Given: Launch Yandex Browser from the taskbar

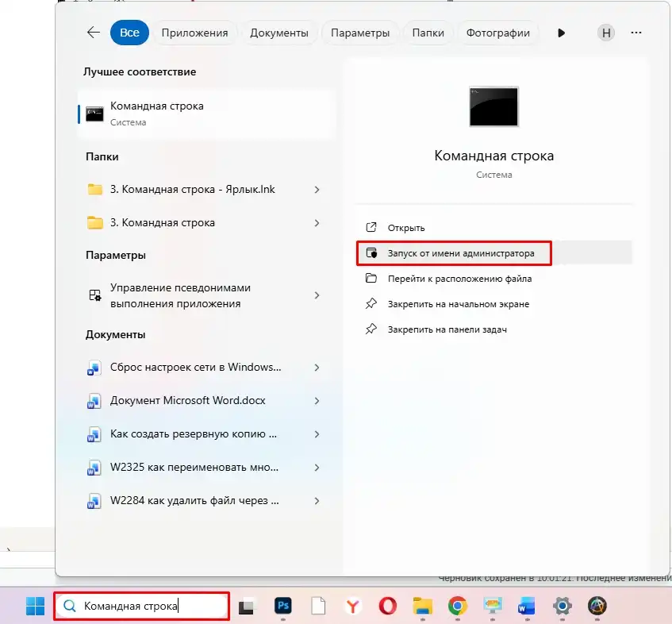Looking at the screenshot, I should [x=351, y=606].
